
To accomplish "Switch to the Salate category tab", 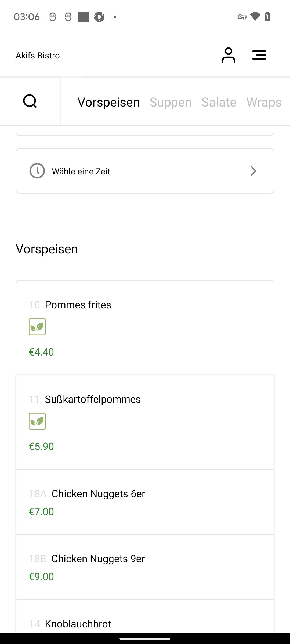I will [219, 102].
